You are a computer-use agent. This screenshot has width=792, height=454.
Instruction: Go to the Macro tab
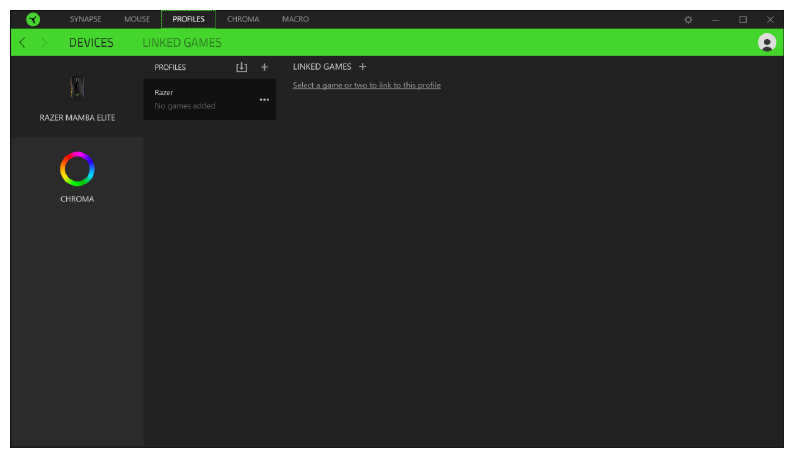click(295, 19)
